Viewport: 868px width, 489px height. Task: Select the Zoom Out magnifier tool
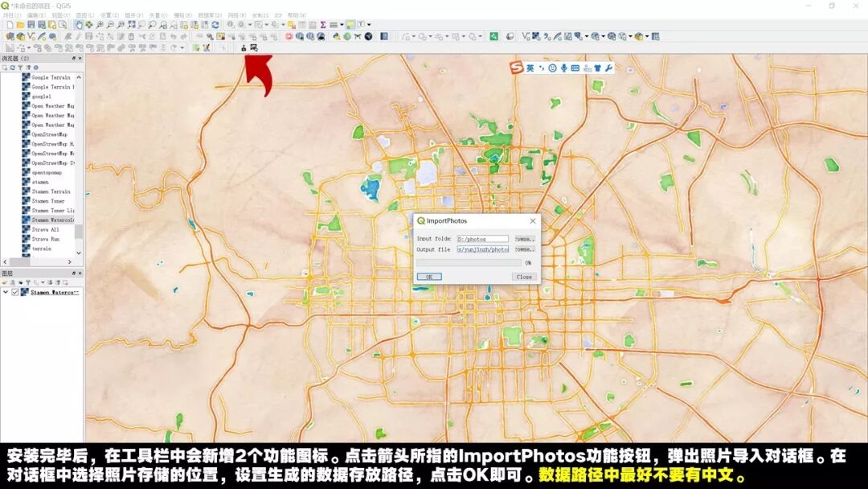110,24
